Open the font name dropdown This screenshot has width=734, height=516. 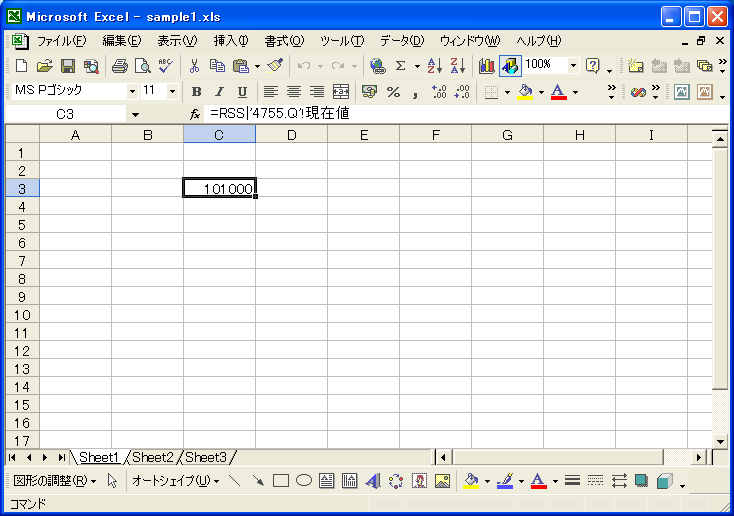(132, 92)
